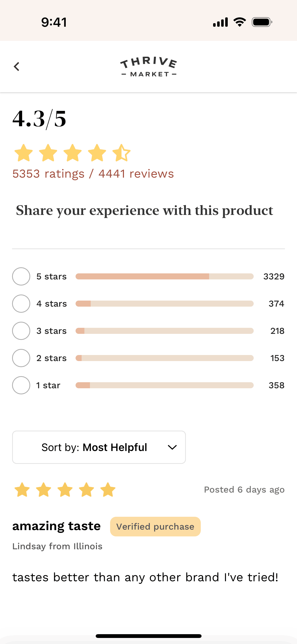Screen dimensions: 297x644
Task: Tap the Wi-Fi icon in status bar
Action: [x=240, y=22]
